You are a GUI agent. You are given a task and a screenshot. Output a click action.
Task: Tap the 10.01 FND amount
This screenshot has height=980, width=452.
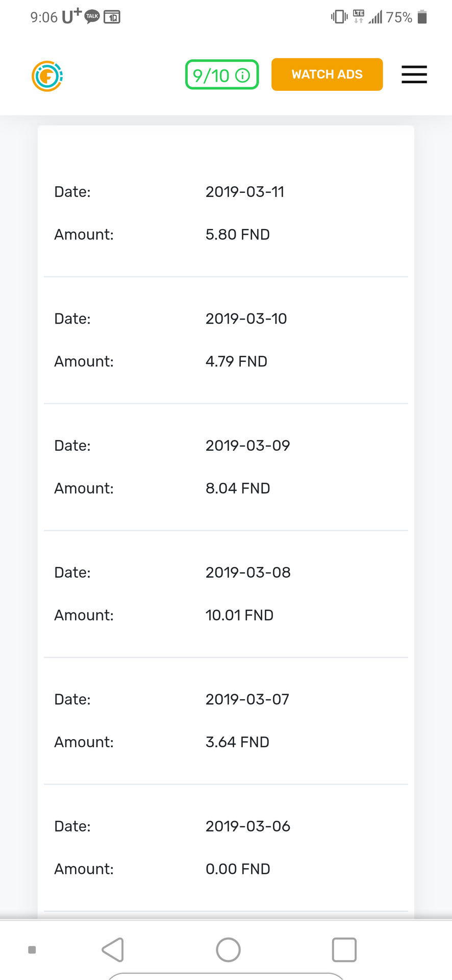pos(239,616)
